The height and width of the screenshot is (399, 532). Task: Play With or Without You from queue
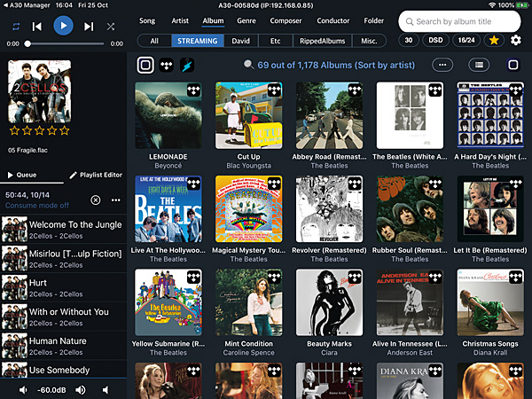64,317
